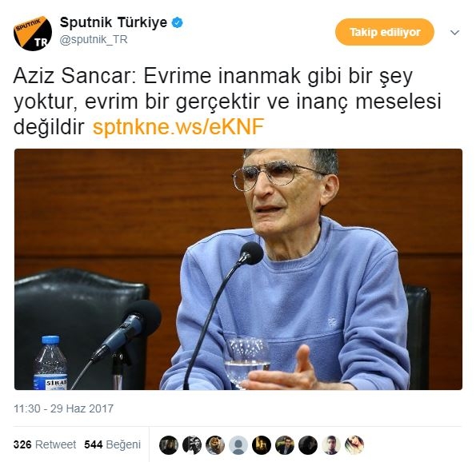Viewport: 476px width, 462px height.
Task: Expand the tweet options chevron
Action: 454,33
